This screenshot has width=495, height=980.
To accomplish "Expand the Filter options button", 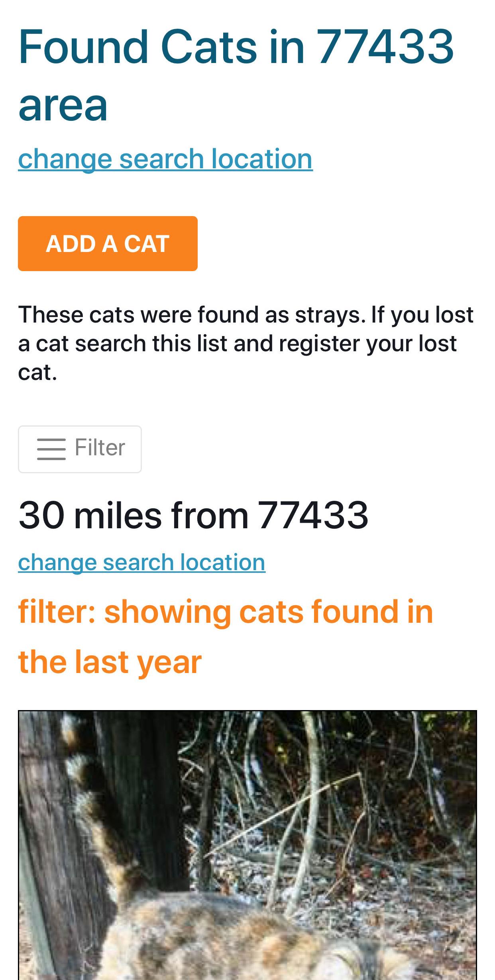I will [80, 449].
